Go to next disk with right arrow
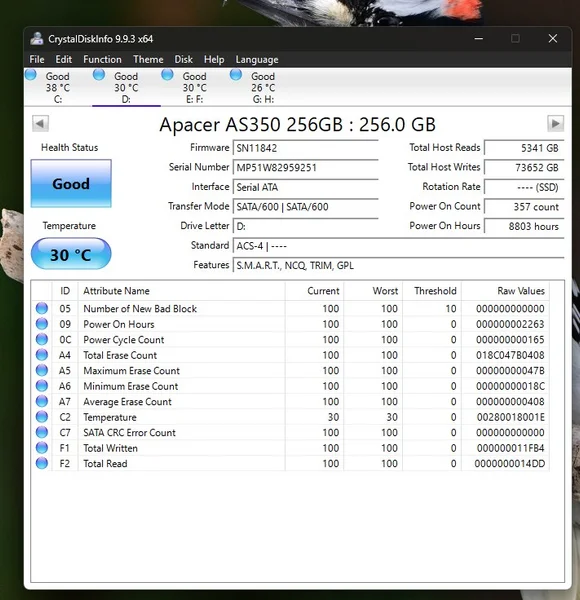Viewport: 580px width, 600px height. (556, 124)
